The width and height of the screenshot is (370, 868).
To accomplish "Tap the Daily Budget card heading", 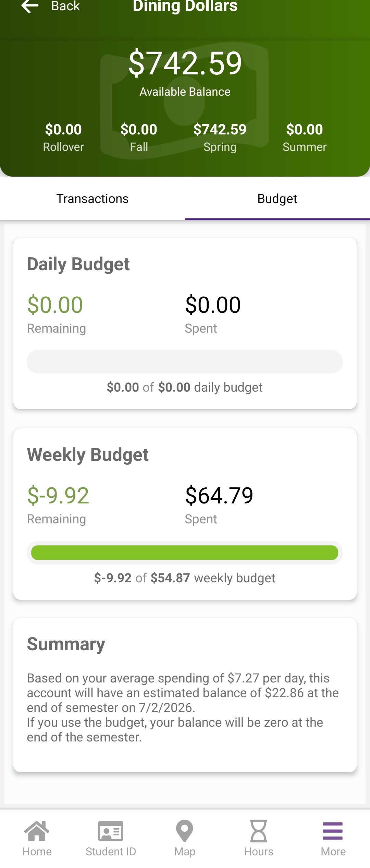I will (x=78, y=264).
